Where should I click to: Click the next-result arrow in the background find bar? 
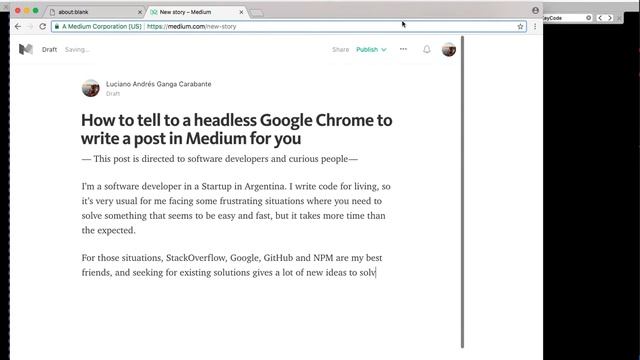click(x=610, y=18)
